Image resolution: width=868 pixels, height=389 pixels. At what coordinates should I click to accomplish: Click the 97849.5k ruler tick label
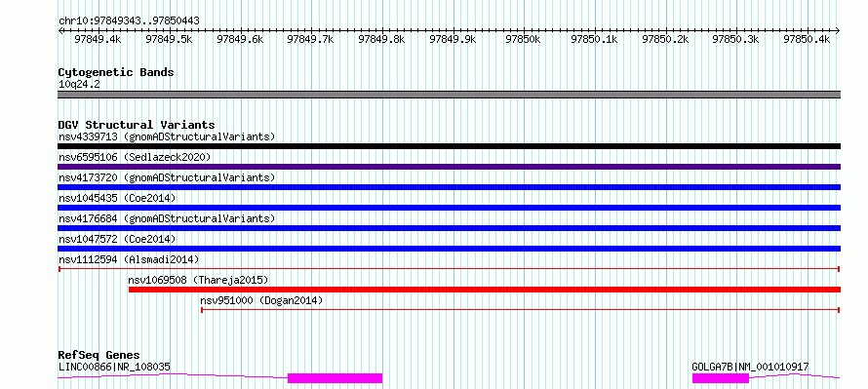[169, 39]
